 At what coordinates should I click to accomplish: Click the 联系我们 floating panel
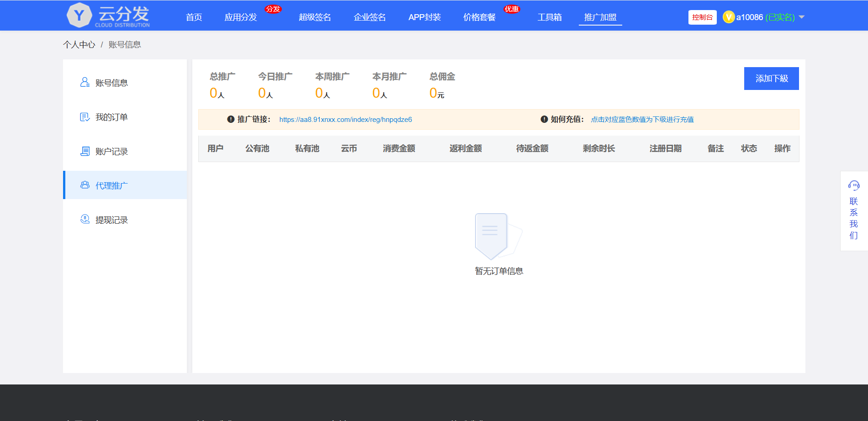point(853,218)
